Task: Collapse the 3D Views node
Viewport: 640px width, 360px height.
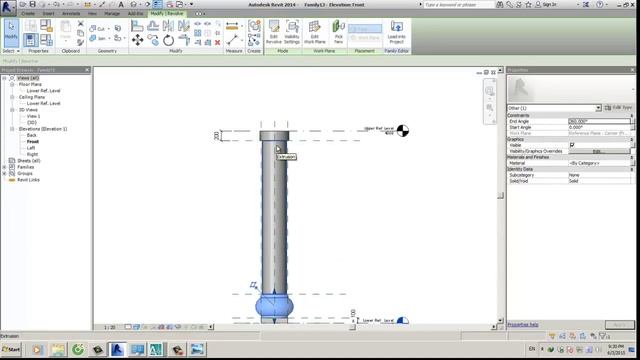Action: pyautogui.click(x=12, y=110)
